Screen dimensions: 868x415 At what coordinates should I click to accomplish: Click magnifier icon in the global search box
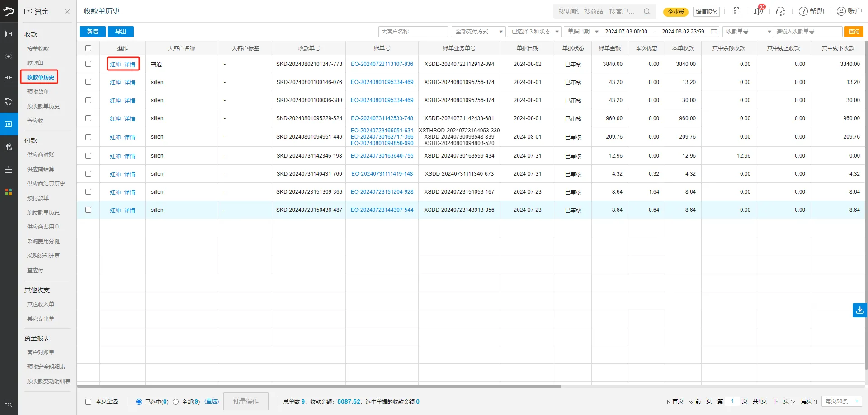[647, 11]
